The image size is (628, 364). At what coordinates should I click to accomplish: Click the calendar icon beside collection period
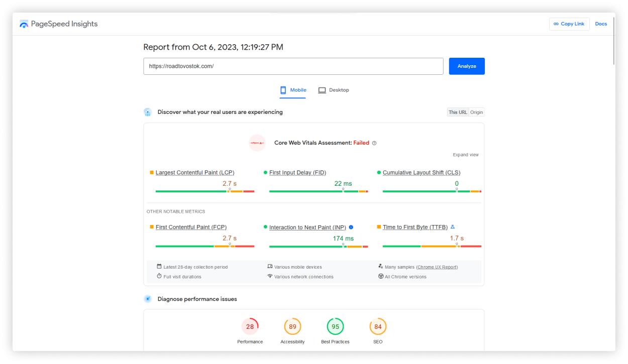159,267
